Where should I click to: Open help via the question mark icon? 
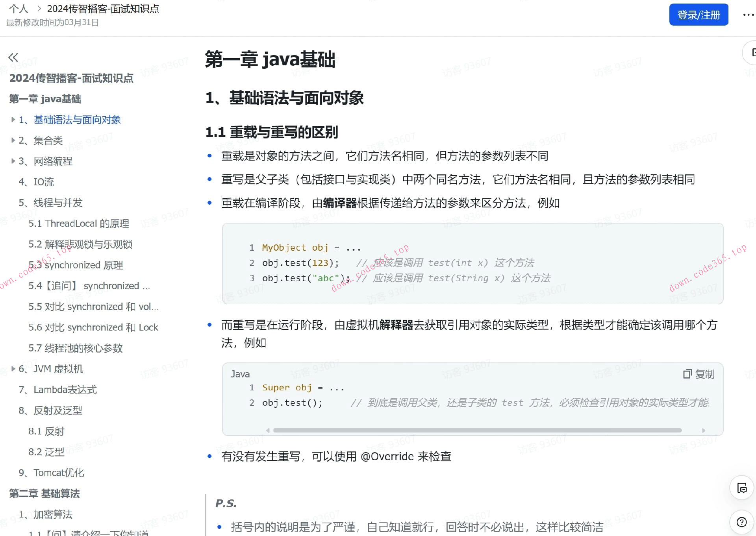[741, 522]
